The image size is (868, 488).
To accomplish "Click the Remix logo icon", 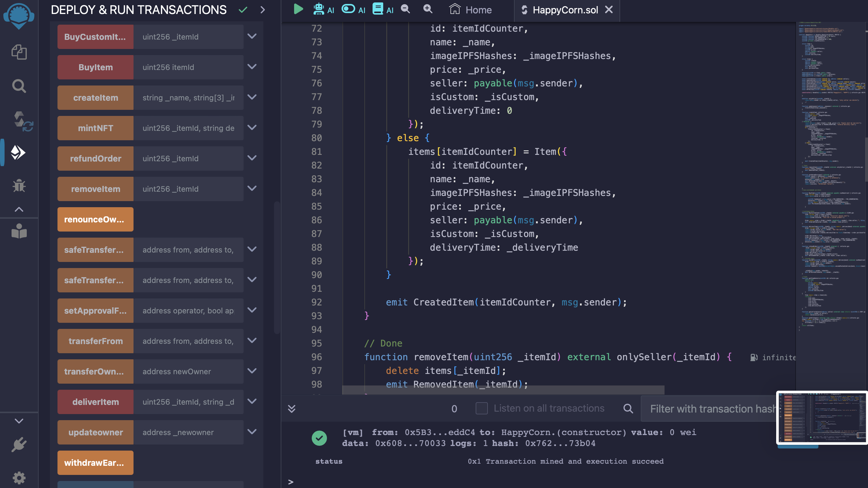I will pos(19,16).
